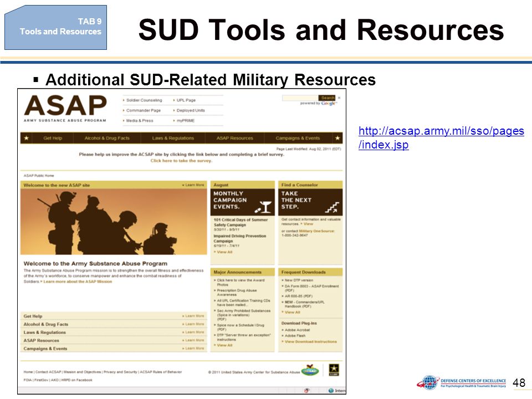Download the New DTP version
The image size is (532, 399).
299,280
